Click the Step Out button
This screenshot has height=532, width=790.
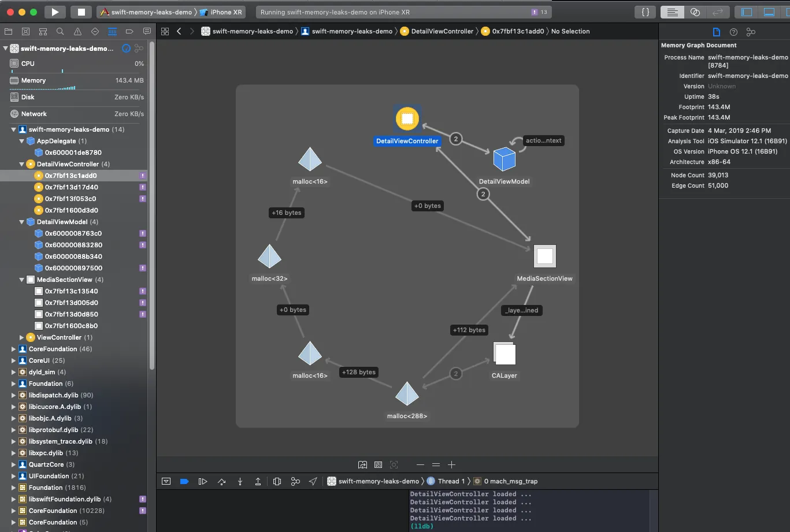pyautogui.click(x=258, y=481)
